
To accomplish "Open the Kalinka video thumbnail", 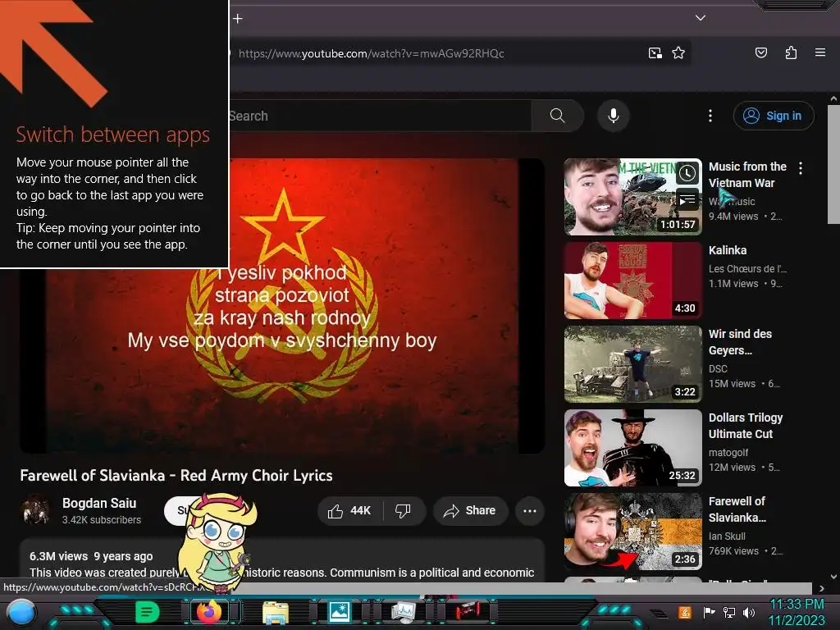I will 632,281.
